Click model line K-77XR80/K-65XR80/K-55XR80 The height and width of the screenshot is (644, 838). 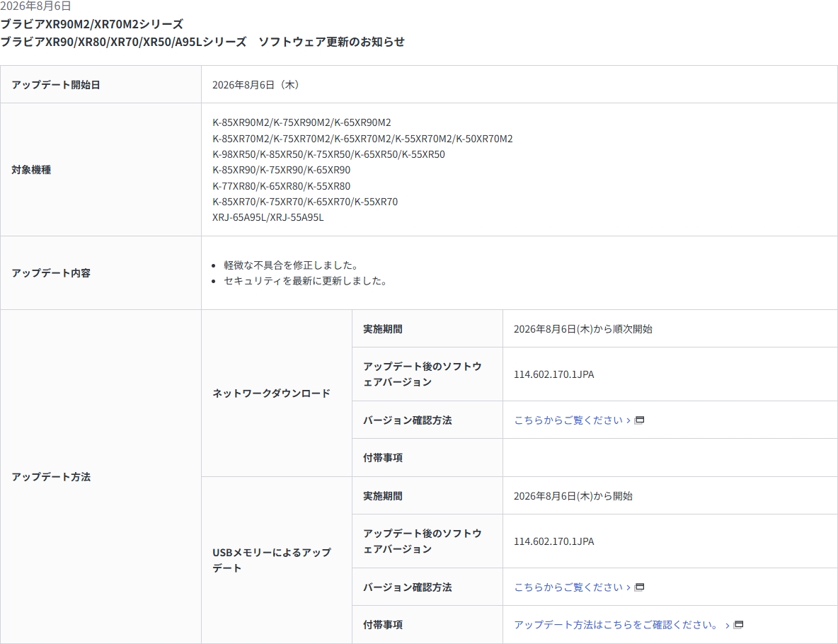point(281,186)
